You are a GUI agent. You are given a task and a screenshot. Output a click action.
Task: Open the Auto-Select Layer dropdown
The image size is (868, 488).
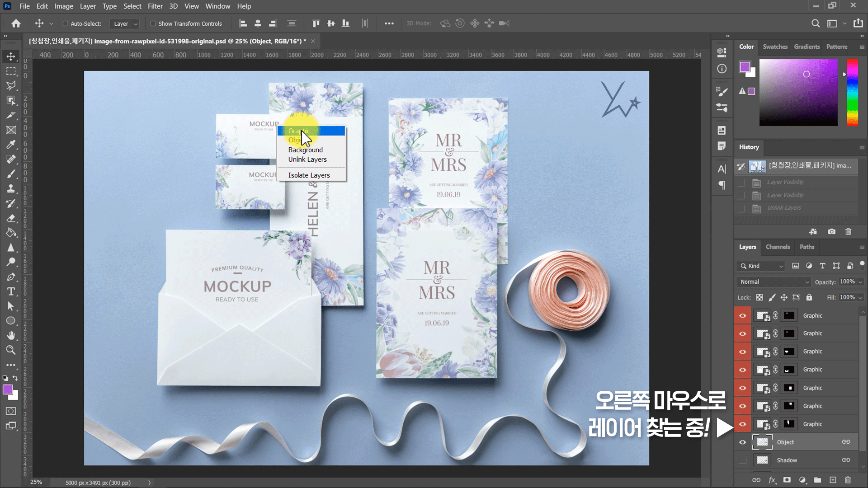[x=125, y=23]
